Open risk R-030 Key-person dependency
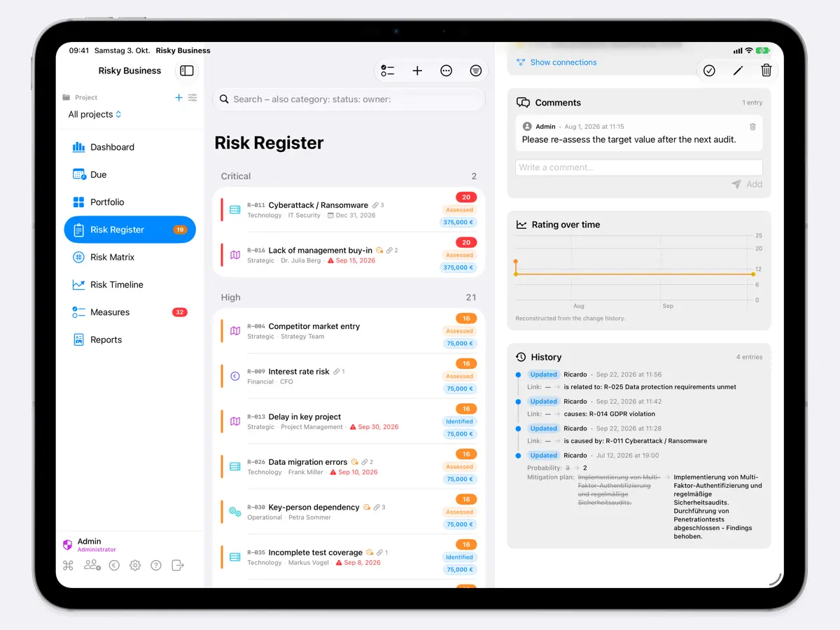This screenshot has height=630, width=840. tap(349, 512)
